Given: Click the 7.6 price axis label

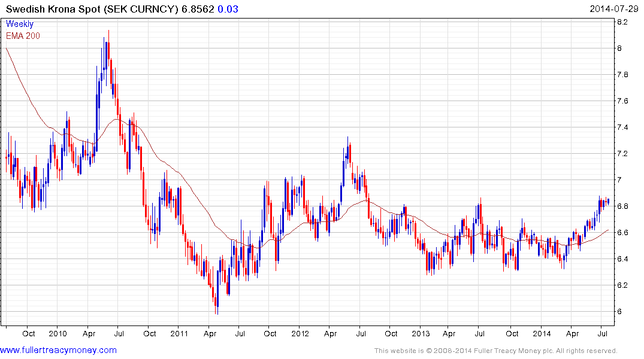Looking at the screenshot, I should pyautogui.click(x=622, y=101).
